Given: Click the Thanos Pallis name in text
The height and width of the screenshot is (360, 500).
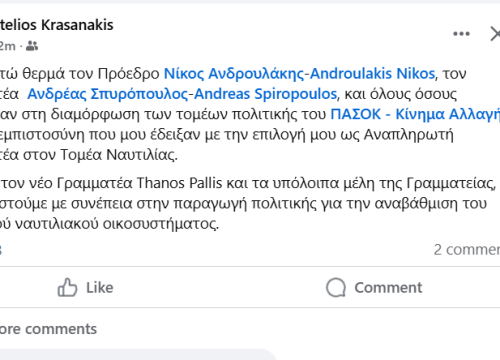Looking at the screenshot, I should pyautogui.click(x=179, y=183).
